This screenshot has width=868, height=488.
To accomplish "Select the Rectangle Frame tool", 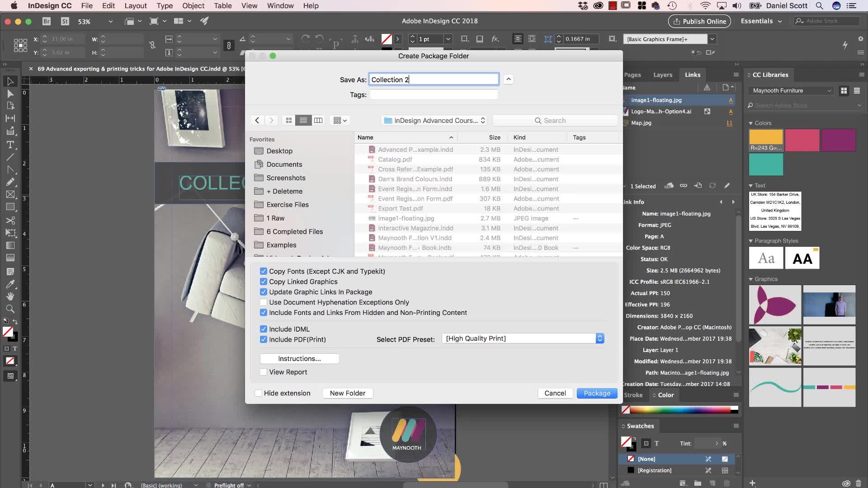I will [10, 195].
